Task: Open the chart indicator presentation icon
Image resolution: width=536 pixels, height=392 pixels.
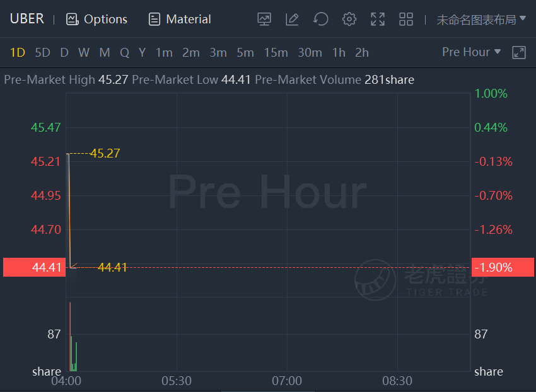Action: pyautogui.click(x=264, y=19)
